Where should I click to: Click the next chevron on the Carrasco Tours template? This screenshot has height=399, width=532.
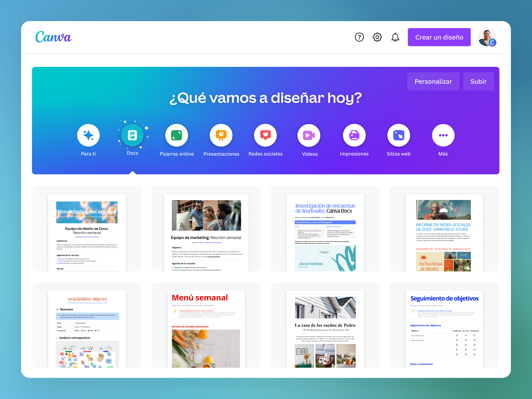pyautogui.click(x=468, y=268)
